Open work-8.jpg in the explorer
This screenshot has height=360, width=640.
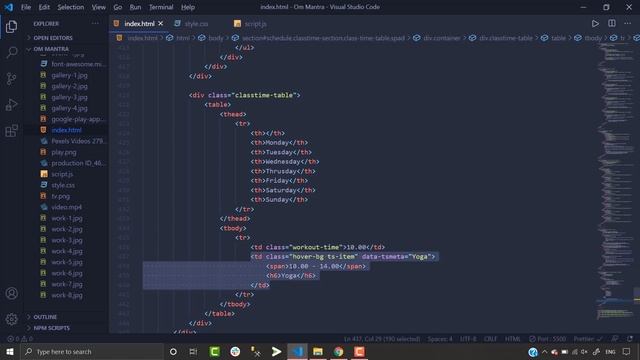(67, 295)
